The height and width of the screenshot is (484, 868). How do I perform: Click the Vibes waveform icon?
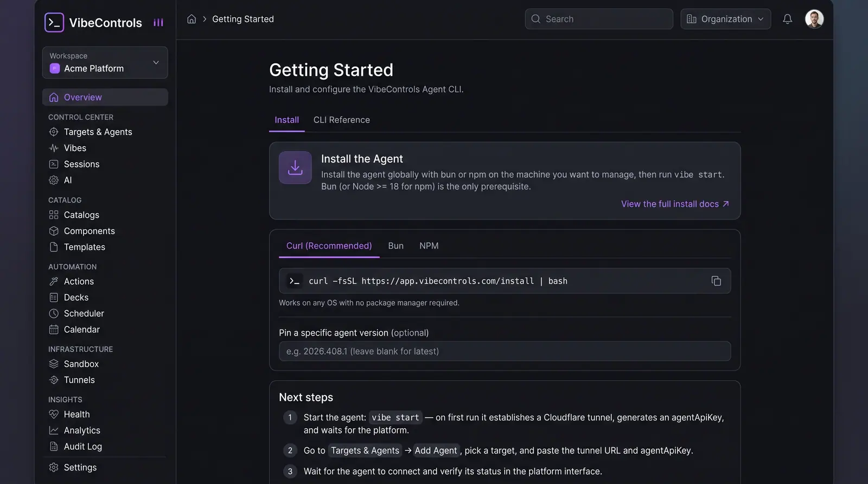coord(54,148)
